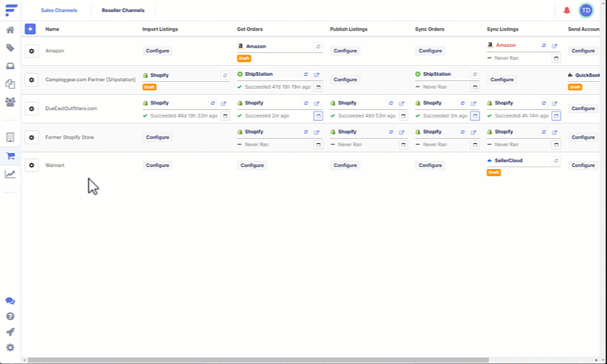Viewport: 607px width, 364px height.
Task: Click the rocket icon in the sidebar
Action: [x=10, y=332]
